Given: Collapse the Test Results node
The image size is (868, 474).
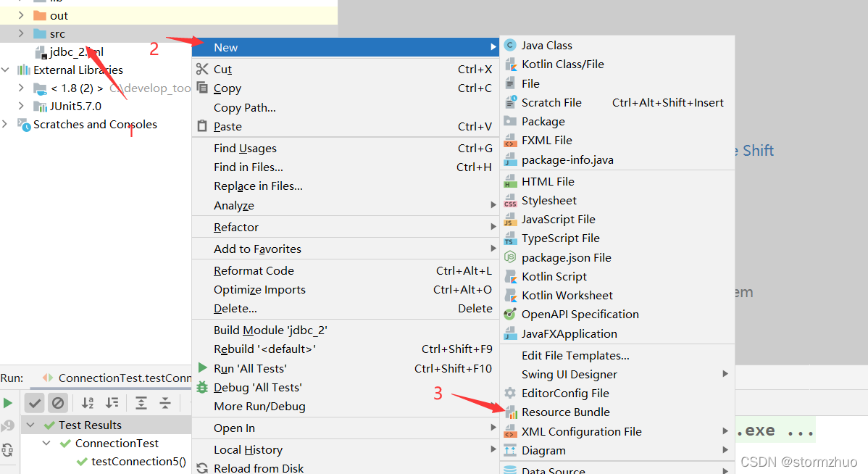Looking at the screenshot, I should (31, 425).
